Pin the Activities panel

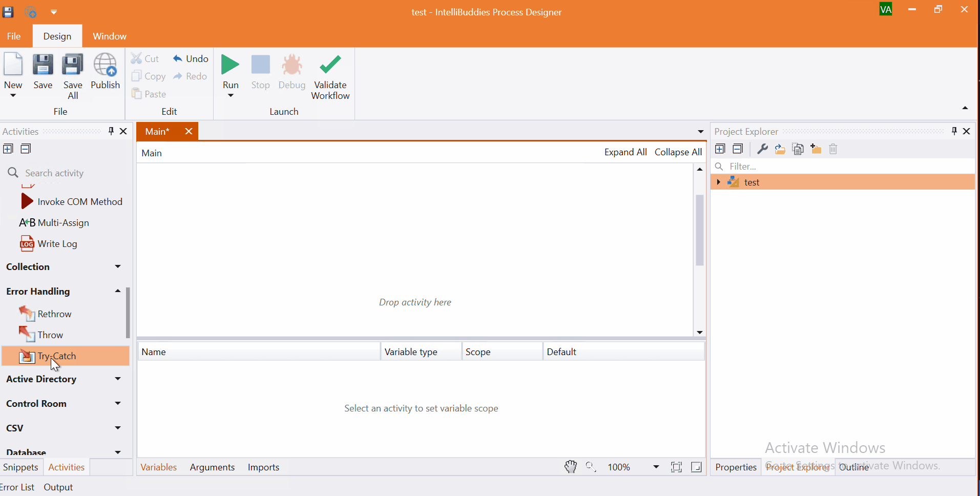pos(111,131)
